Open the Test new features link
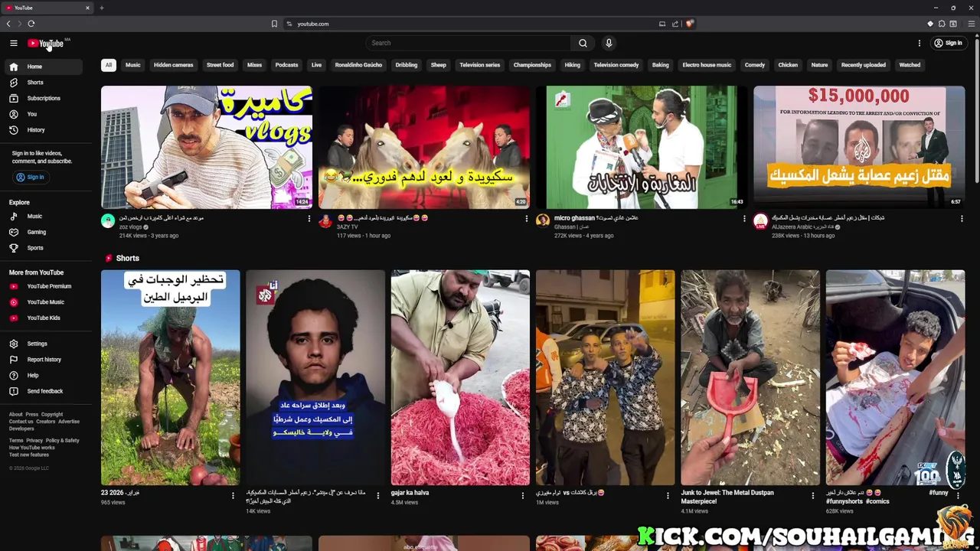980x551 pixels. pyautogui.click(x=29, y=455)
